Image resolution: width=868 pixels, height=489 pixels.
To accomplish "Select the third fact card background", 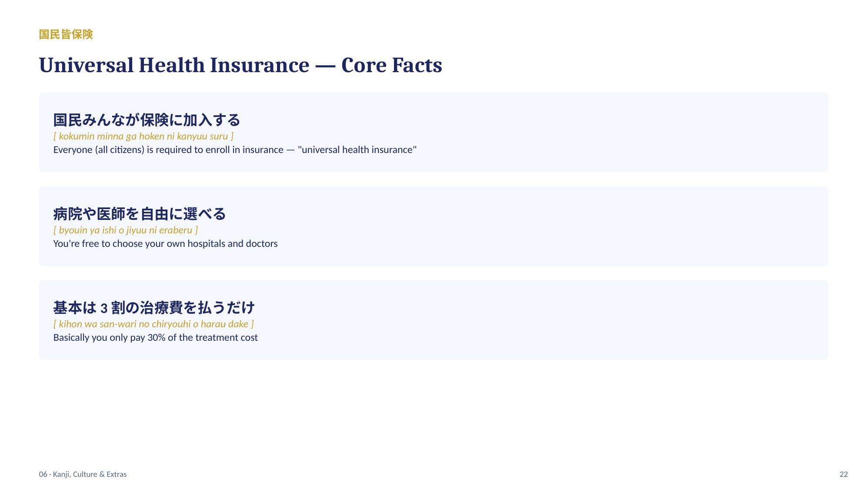I will pos(434,320).
